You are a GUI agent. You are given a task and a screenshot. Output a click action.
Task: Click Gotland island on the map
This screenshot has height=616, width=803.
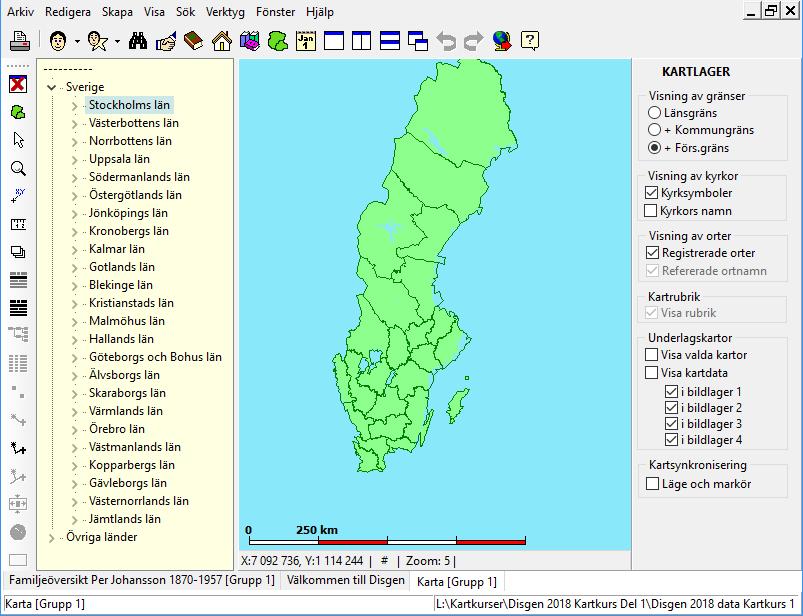[x=458, y=405]
